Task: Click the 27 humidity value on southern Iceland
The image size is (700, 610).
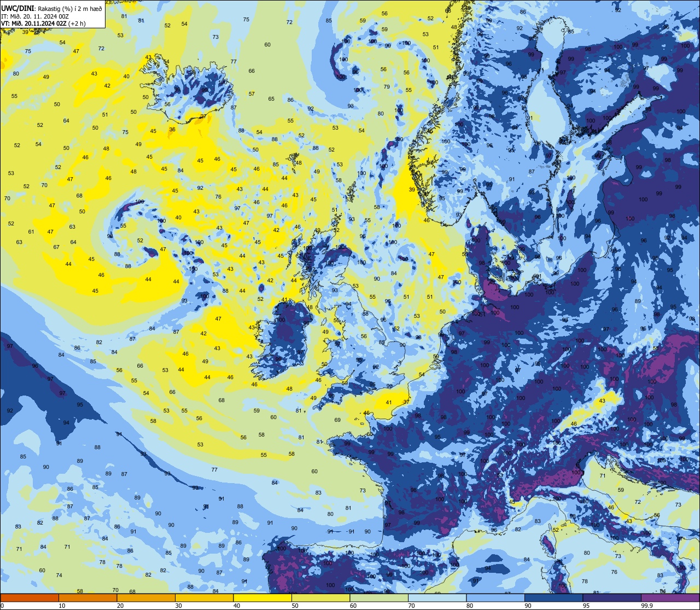Action: [x=203, y=117]
